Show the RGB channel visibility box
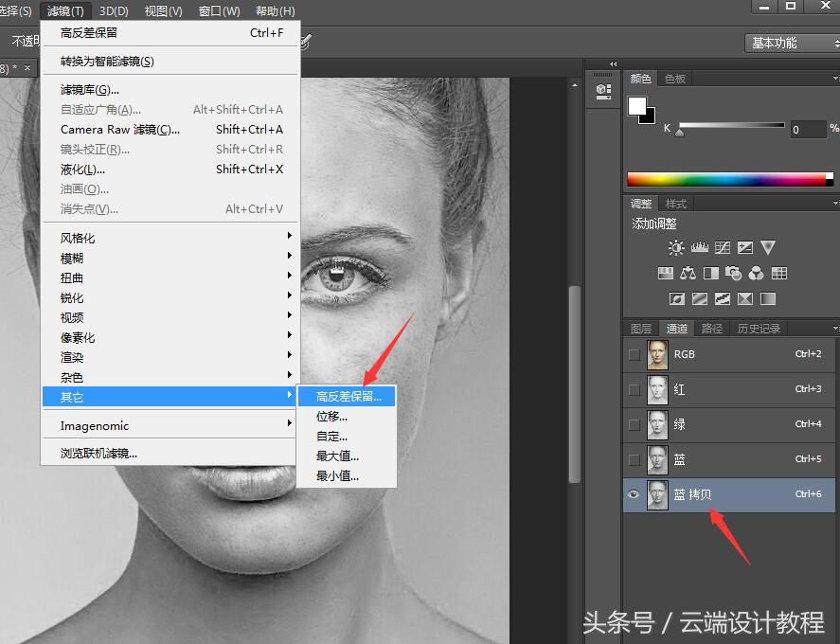 click(x=634, y=354)
